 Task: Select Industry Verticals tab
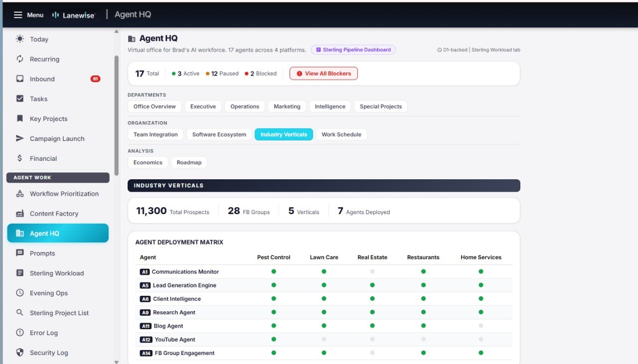(284, 134)
